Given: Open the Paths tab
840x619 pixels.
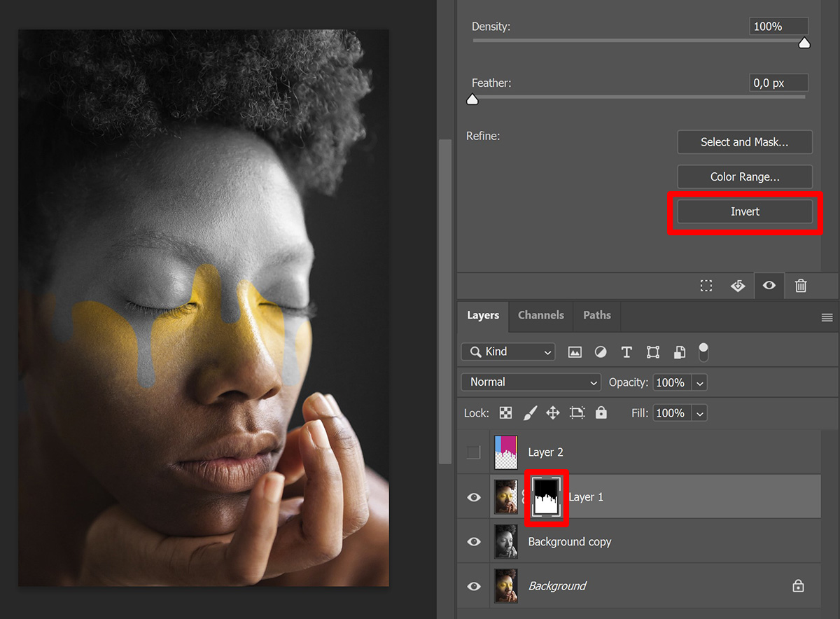Looking at the screenshot, I should pos(596,316).
